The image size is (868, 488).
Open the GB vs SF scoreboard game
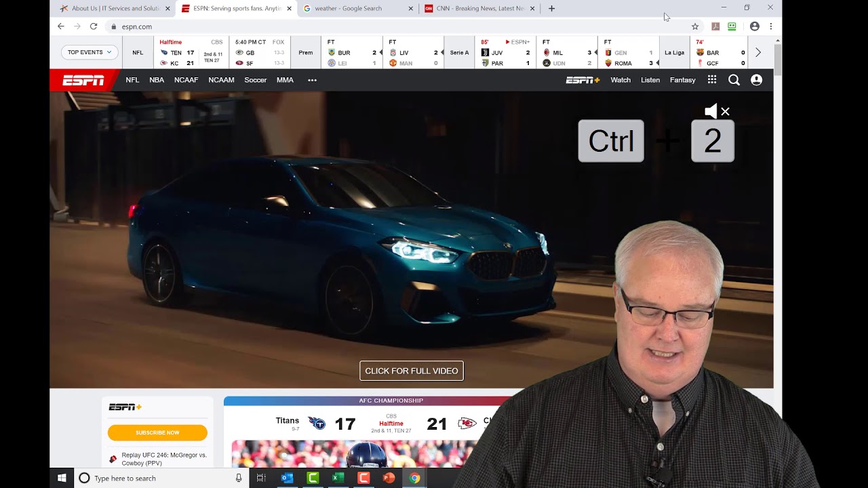260,52
